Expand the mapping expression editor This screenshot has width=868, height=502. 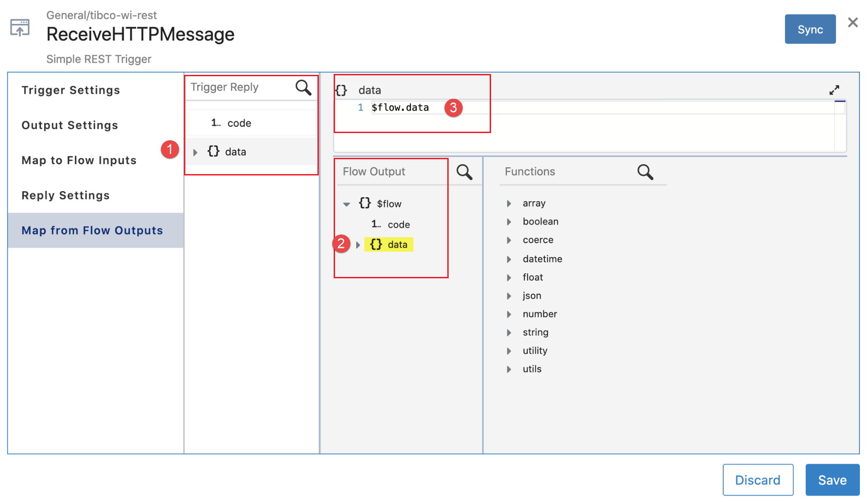click(834, 90)
